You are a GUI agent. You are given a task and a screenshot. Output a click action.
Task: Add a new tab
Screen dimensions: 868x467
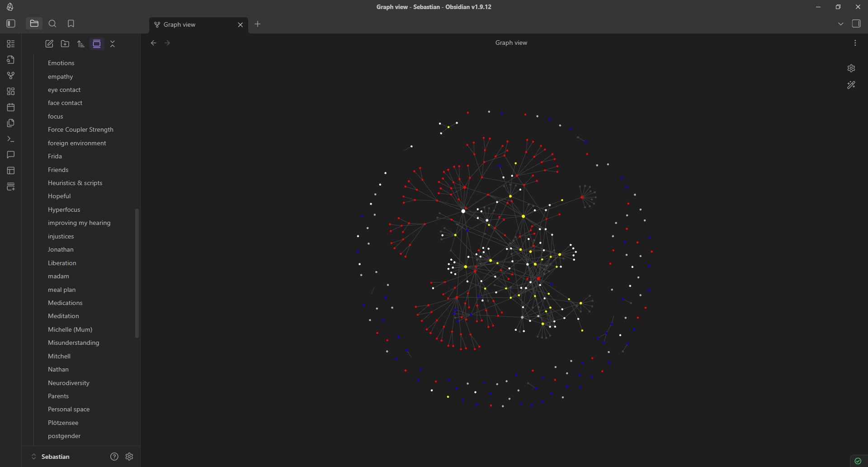click(x=258, y=24)
